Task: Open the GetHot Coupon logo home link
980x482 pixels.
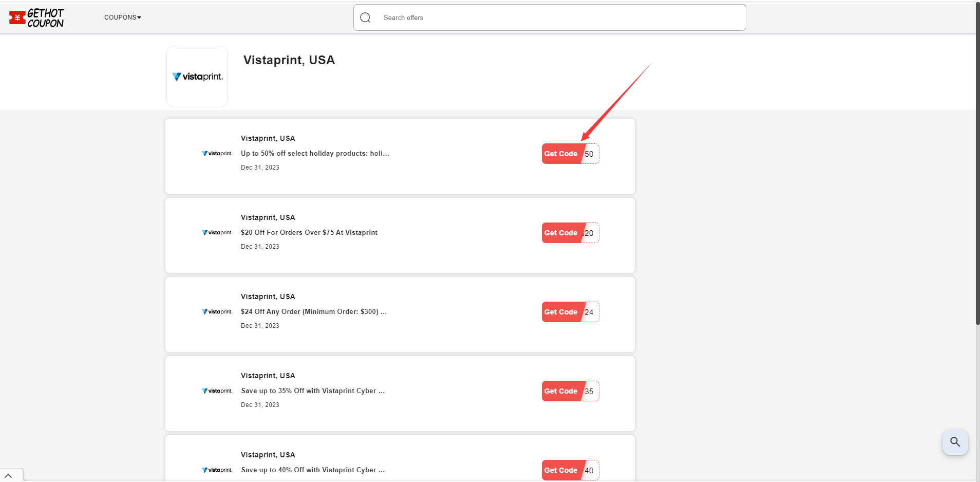Action: 36,17
